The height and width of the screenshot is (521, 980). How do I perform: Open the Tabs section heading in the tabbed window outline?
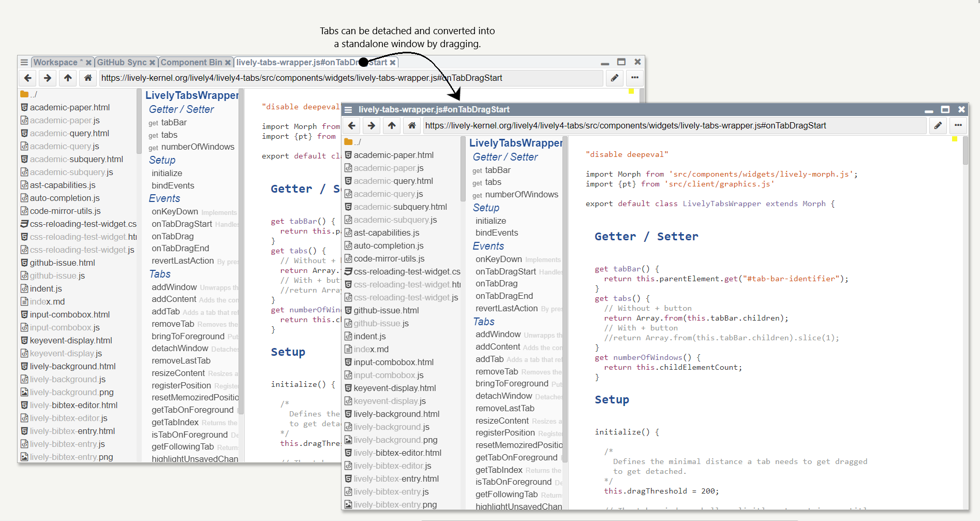click(160, 274)
